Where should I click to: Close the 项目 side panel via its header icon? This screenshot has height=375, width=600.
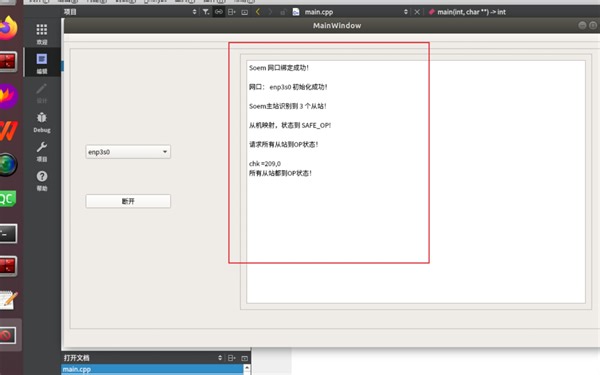click(245, 12)
